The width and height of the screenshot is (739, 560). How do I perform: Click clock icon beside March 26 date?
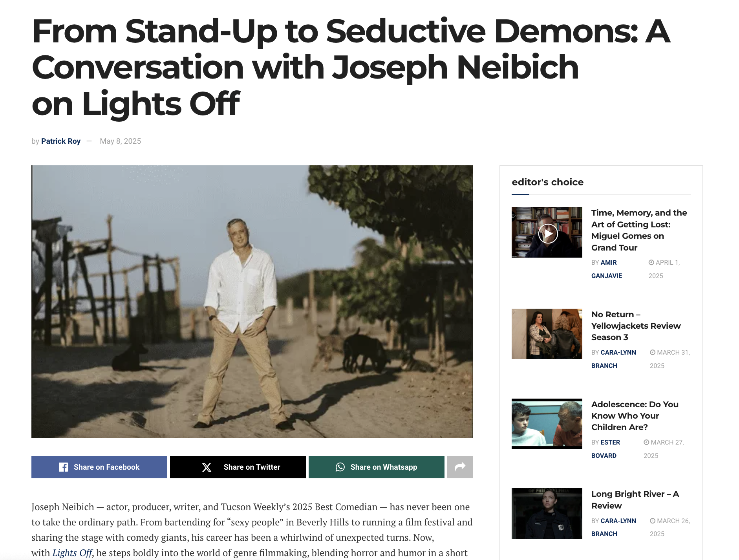652,521
